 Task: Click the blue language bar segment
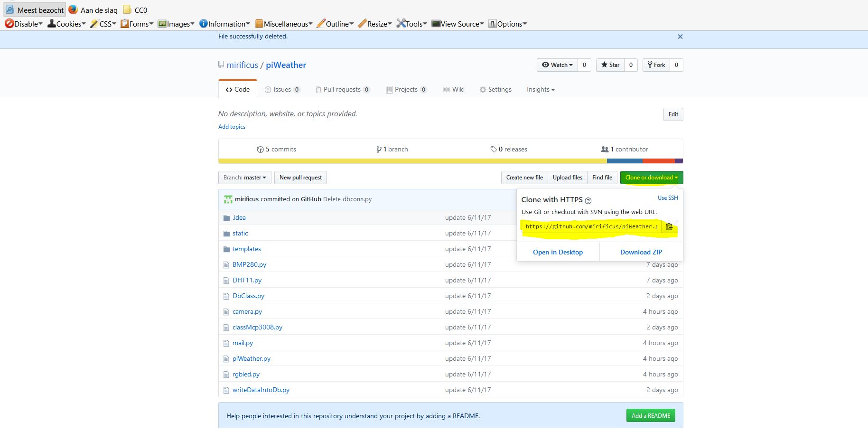625,161
